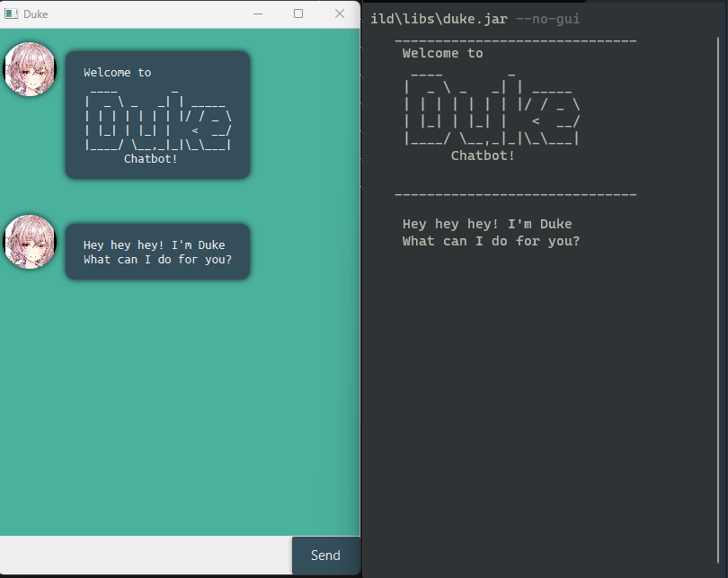Select the "Hey hey hey! I'm Duke" chat bubble

tap(157, 252)
